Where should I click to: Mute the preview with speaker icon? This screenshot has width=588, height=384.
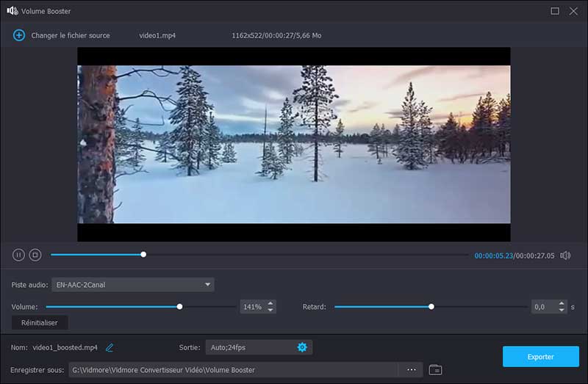tap(565, 256)
